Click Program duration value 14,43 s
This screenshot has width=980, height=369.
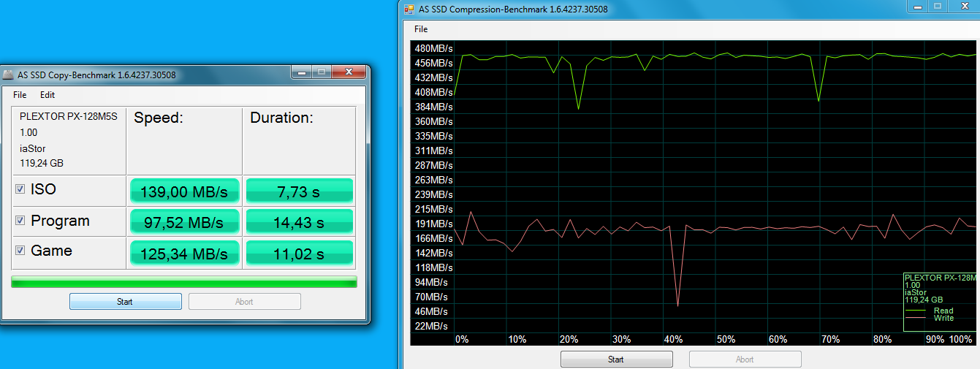click(x=300, y=223)
